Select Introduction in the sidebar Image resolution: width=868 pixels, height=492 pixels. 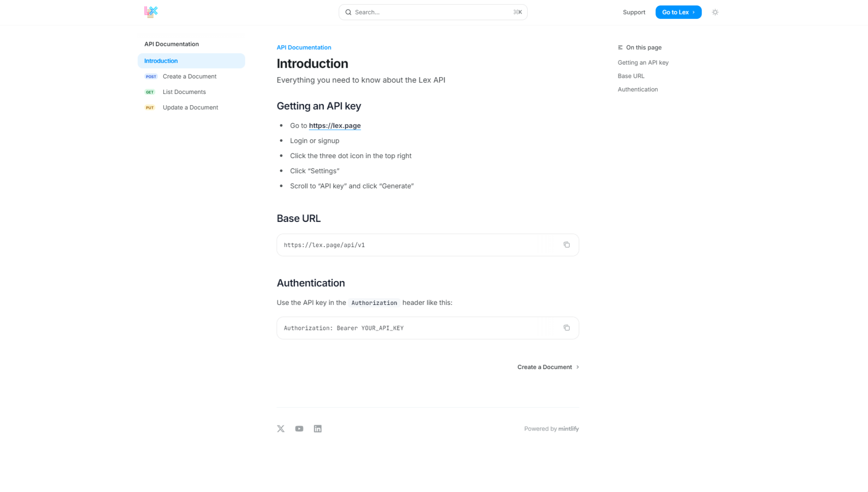point(161,61)
